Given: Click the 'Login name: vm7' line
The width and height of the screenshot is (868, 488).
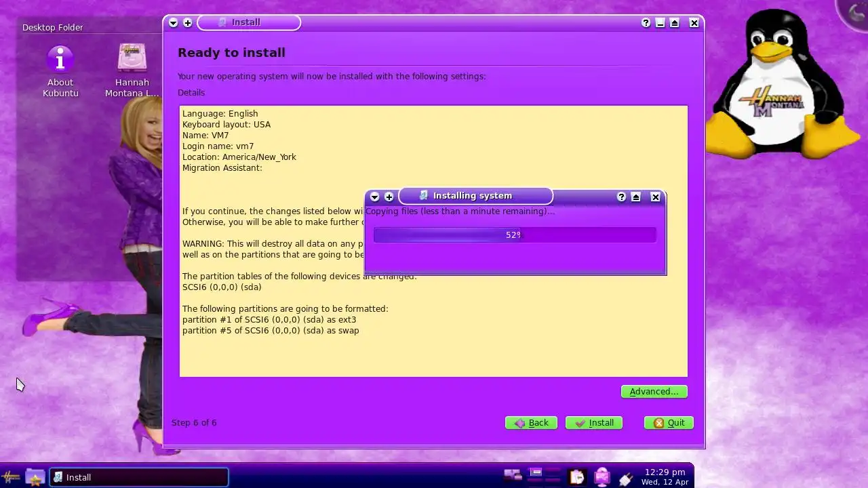Looking at the screenshot, I should tap(218, 146).
